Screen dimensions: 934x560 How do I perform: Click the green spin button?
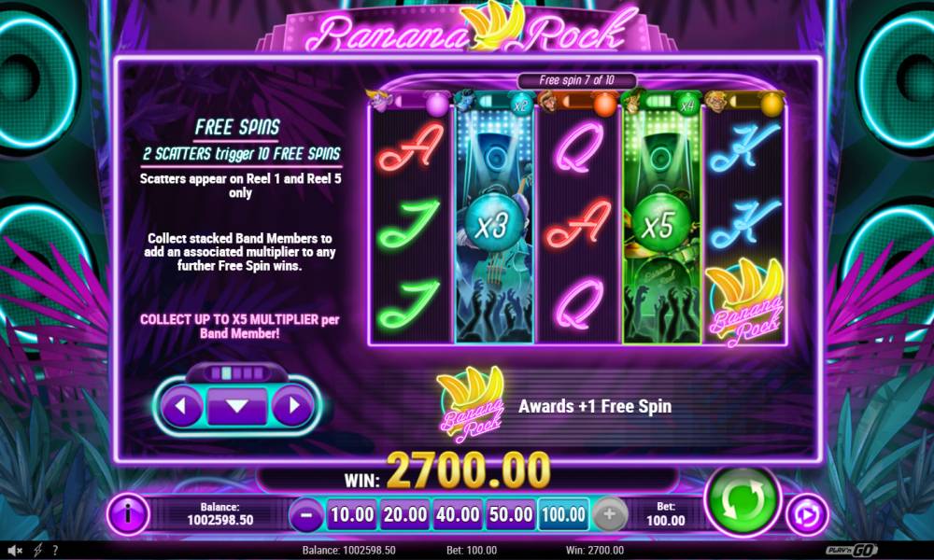[742, 502]
